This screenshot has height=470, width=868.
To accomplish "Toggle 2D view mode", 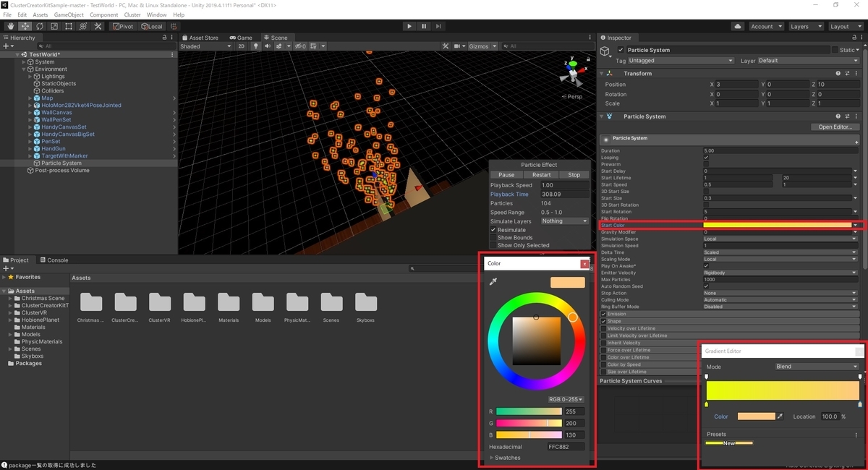I will [242, 46].
